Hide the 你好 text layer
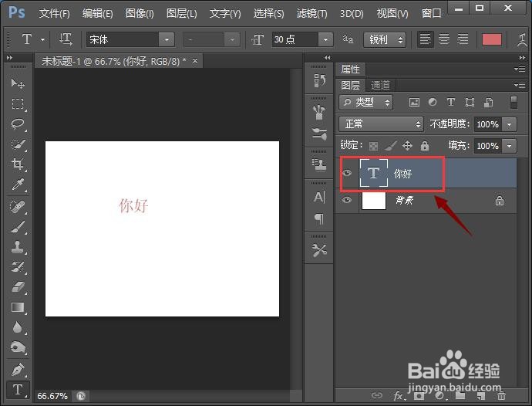This screenshot has width=532, height=406. [x=347, y=173]
